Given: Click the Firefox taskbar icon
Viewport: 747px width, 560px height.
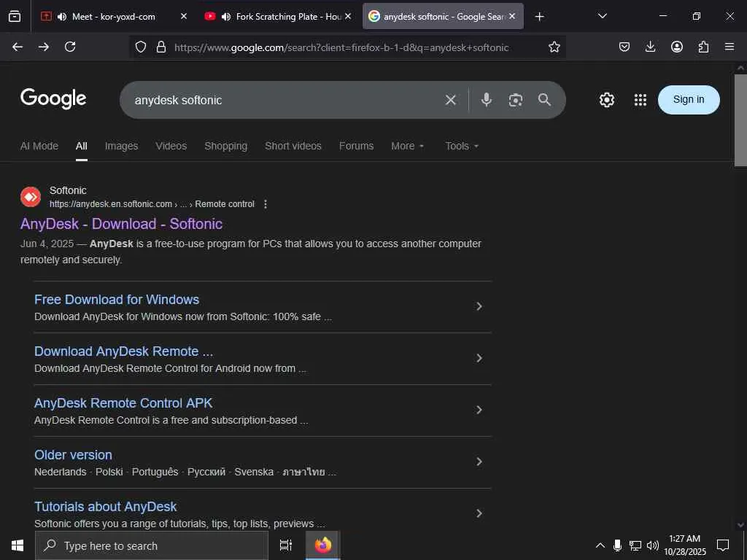Looking at the screenshot, I should 322,545.
